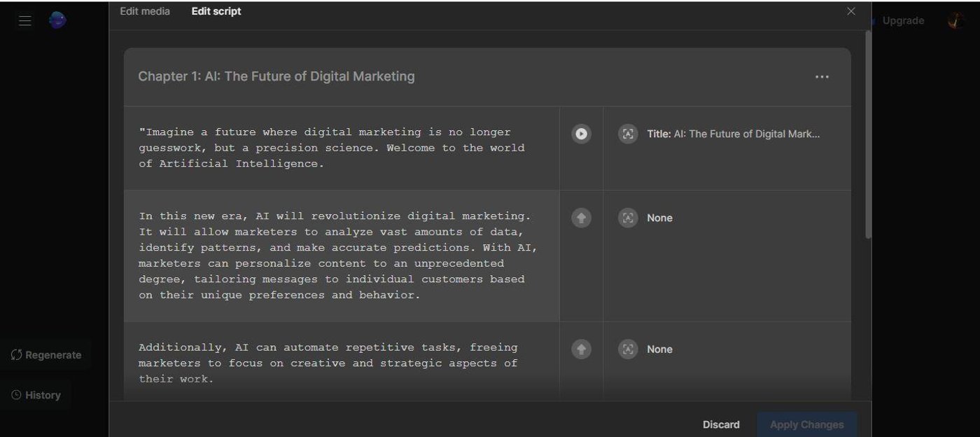Click the vertical scrollbar of the editor
Viewport: 980px width, 437px height.
869,133
